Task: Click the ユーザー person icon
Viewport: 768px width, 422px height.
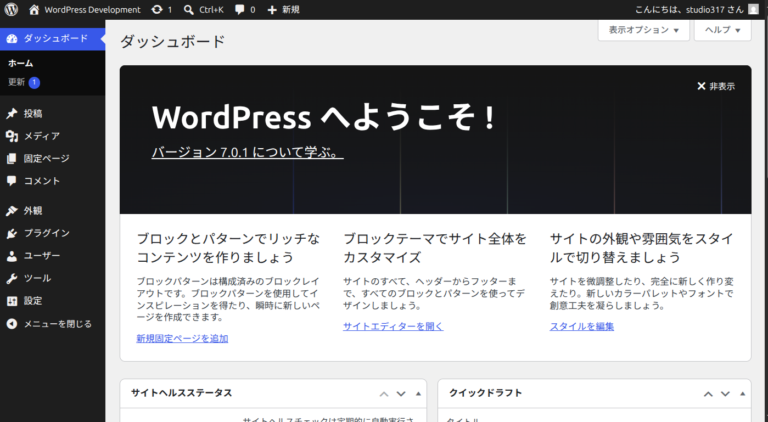Action: [12, 256]
